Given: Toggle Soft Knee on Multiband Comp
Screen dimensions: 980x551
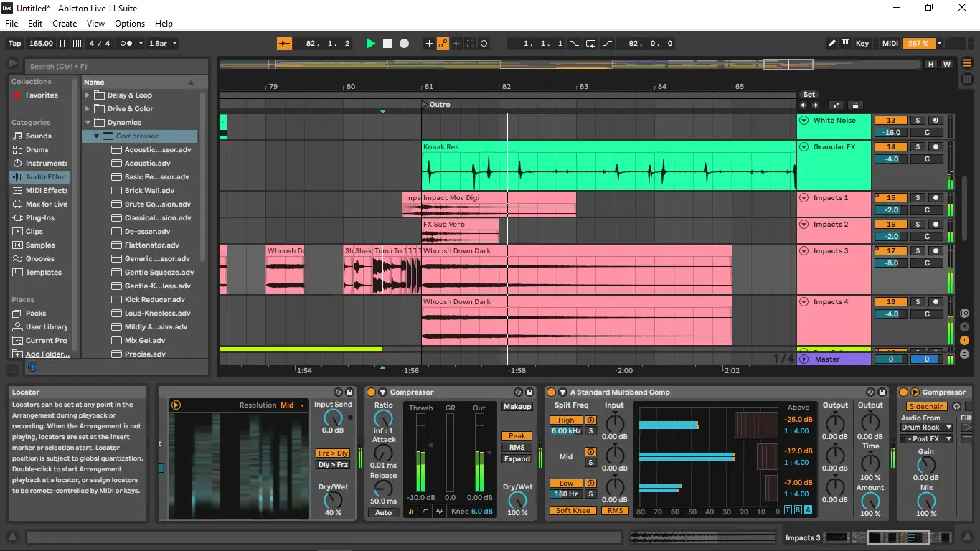Looking at the screenshot, I should point(573,511).
